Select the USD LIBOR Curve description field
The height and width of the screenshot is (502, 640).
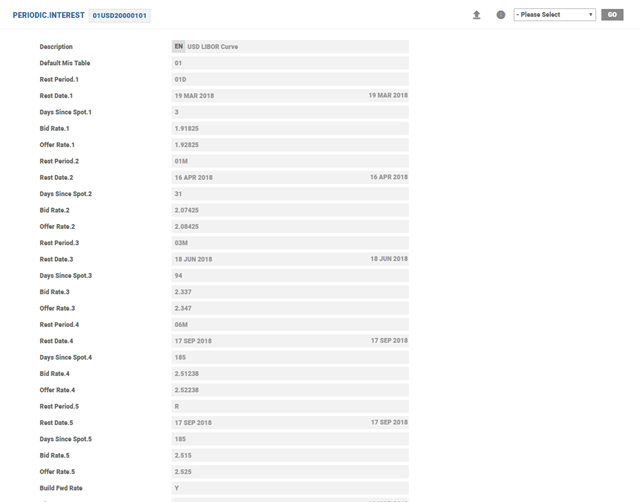tap(296, 47)
